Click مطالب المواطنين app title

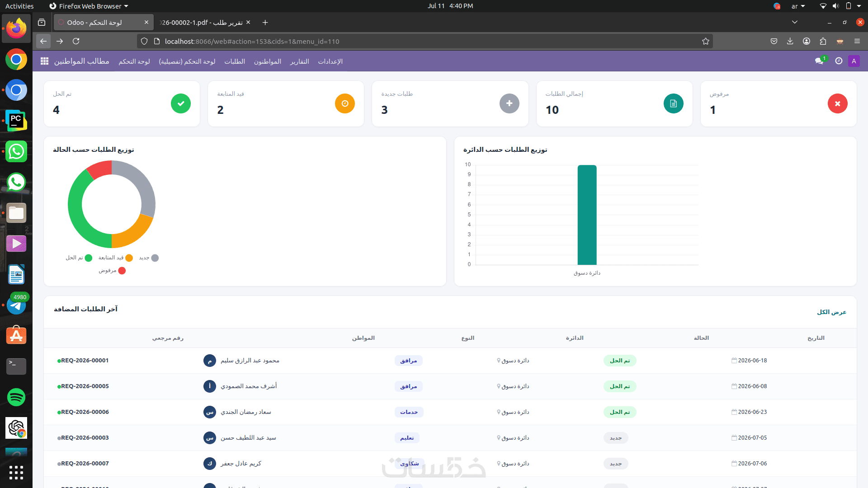tap(82, 61)
